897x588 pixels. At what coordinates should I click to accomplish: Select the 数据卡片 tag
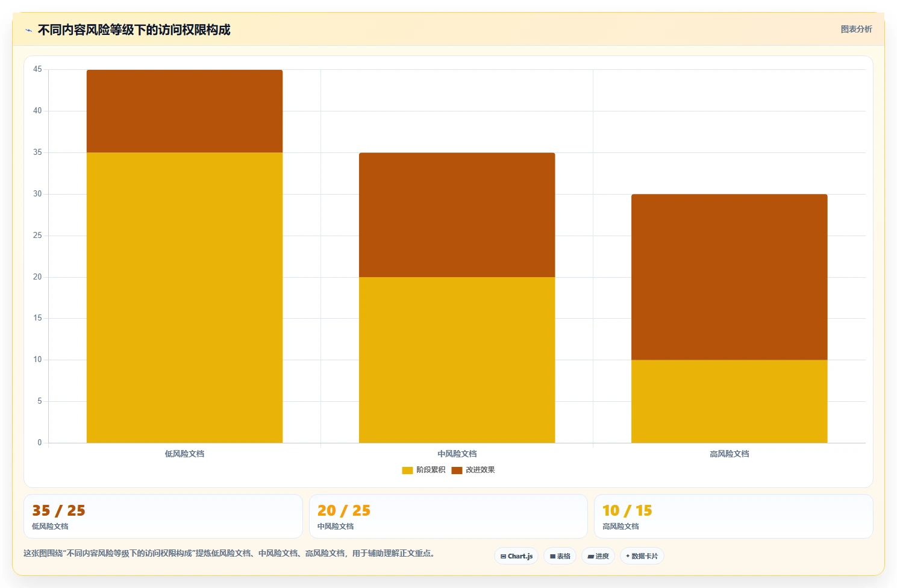[642, 556]
